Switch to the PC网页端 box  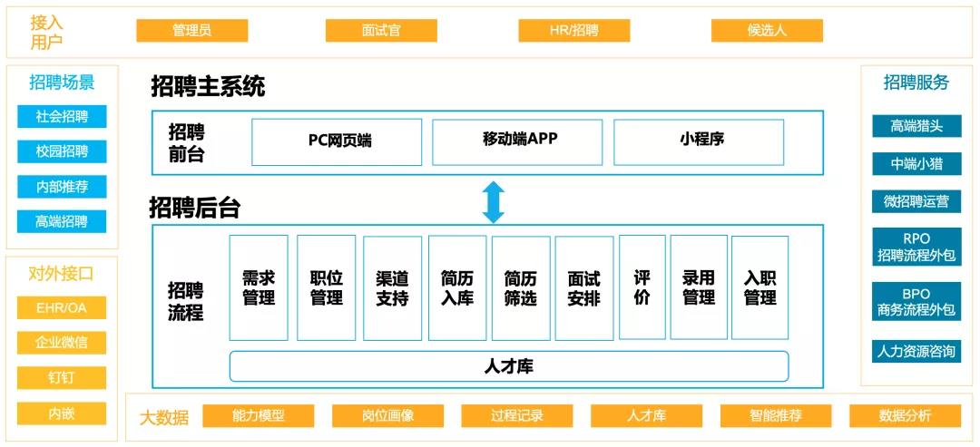(336, 141)
